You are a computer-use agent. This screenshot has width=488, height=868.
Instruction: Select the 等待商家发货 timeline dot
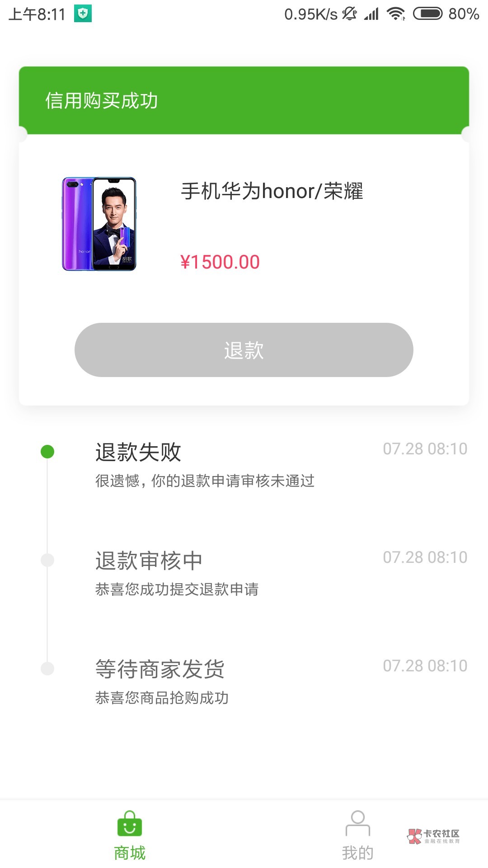click(47, 669)
